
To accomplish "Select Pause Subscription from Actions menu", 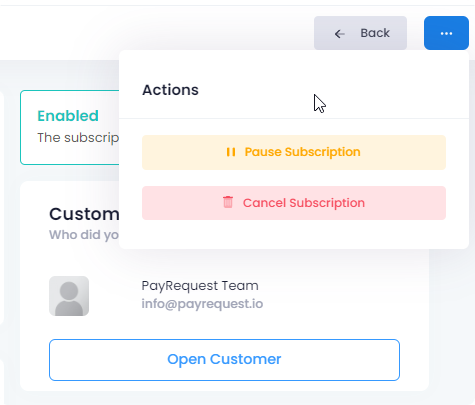I will (x=294, y=152).
